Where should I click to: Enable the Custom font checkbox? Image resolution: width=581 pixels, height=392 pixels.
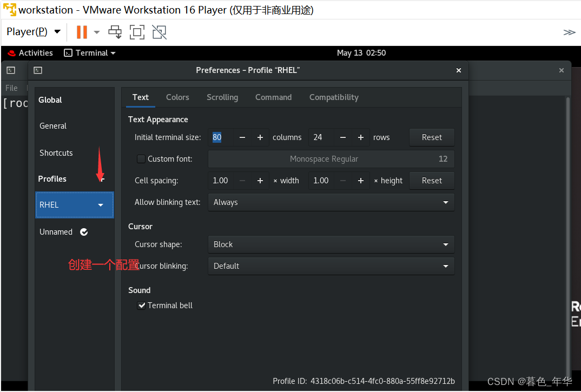coord(141,159)
